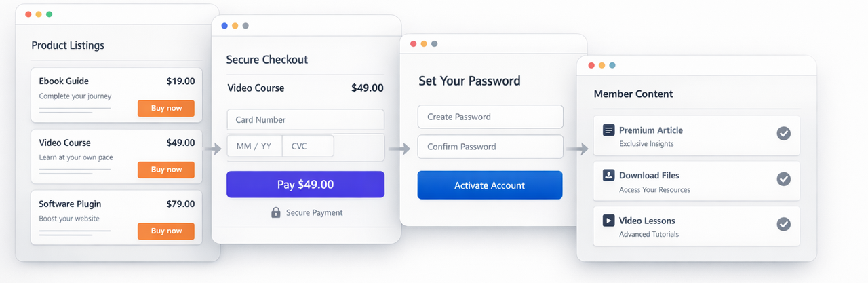Click the Download Files icon

[608, 175]
